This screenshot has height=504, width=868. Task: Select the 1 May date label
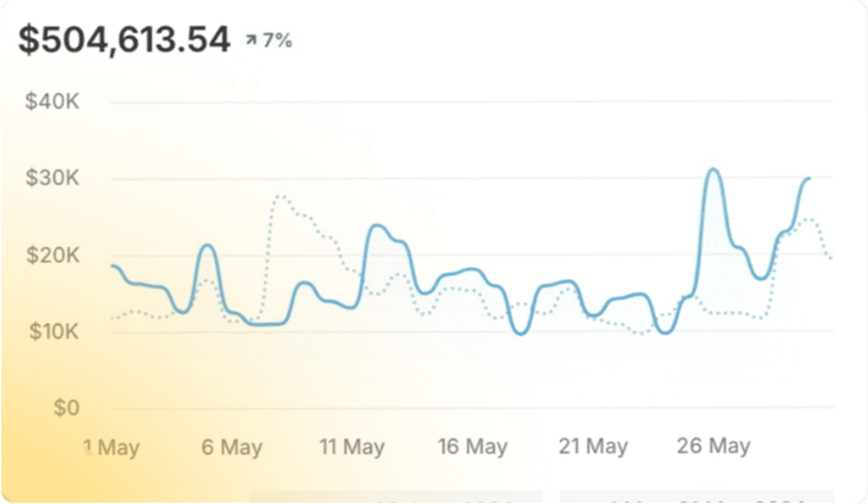point(111,447)
